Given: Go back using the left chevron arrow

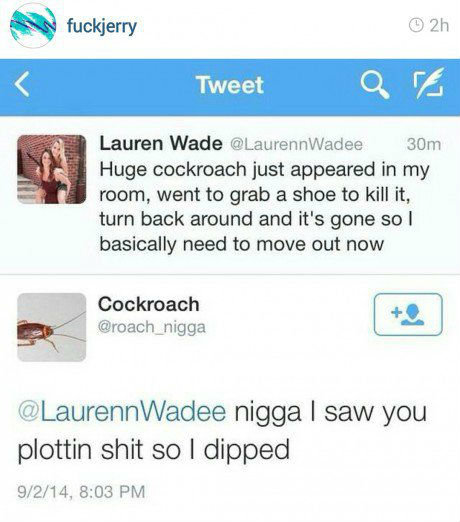Looking at the screenshot, I should [x=22, y=85].
